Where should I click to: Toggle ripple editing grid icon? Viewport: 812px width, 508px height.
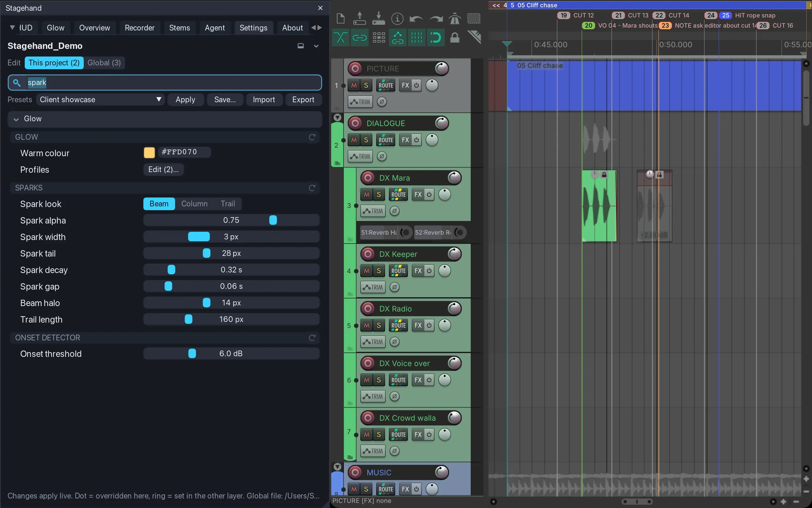click(x=378, y=38)
